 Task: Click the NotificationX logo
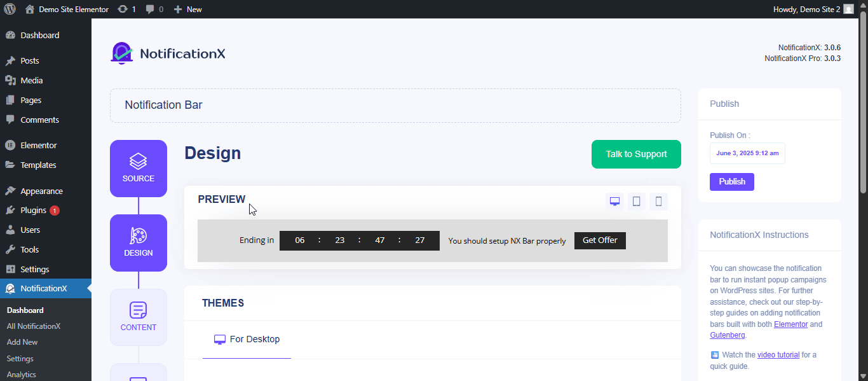[168, 53]
